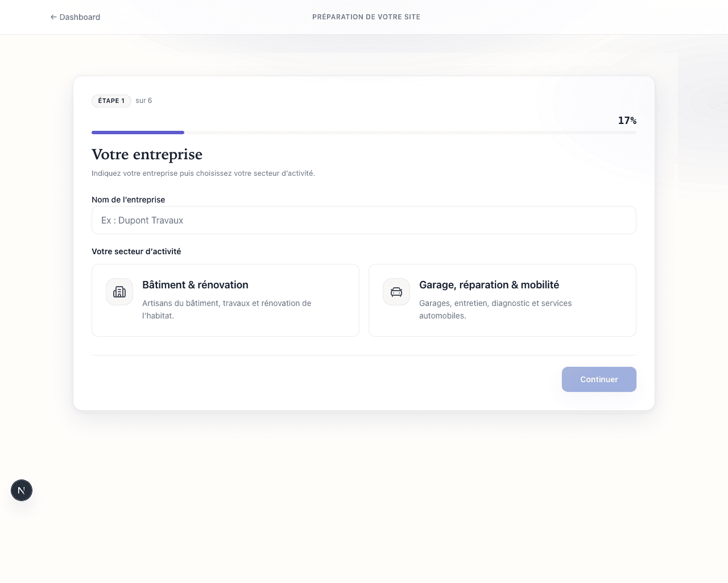Image resolution: width=728 pixels, height=583 pixels.
Task: Click the "Votre entreprise" heading
Action: pyautogui.click(x=147, y=155)
